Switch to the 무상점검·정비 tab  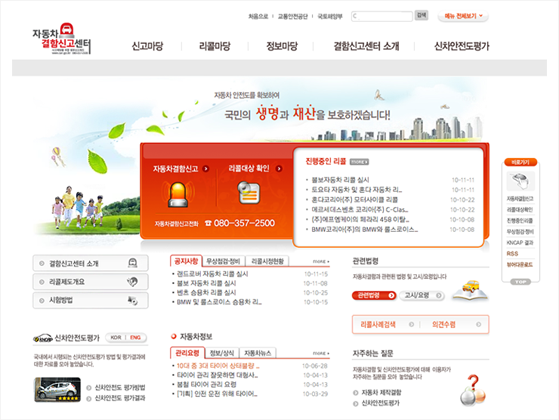pos(224,261)
